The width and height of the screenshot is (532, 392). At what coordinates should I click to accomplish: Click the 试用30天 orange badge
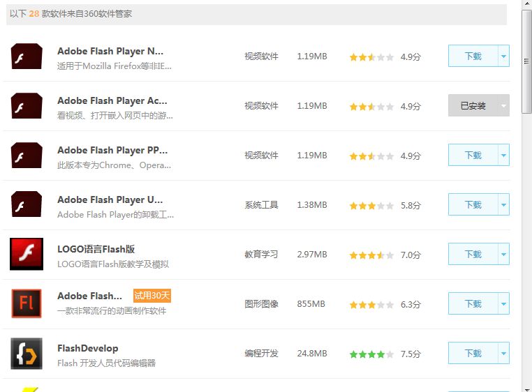(152, 296)
